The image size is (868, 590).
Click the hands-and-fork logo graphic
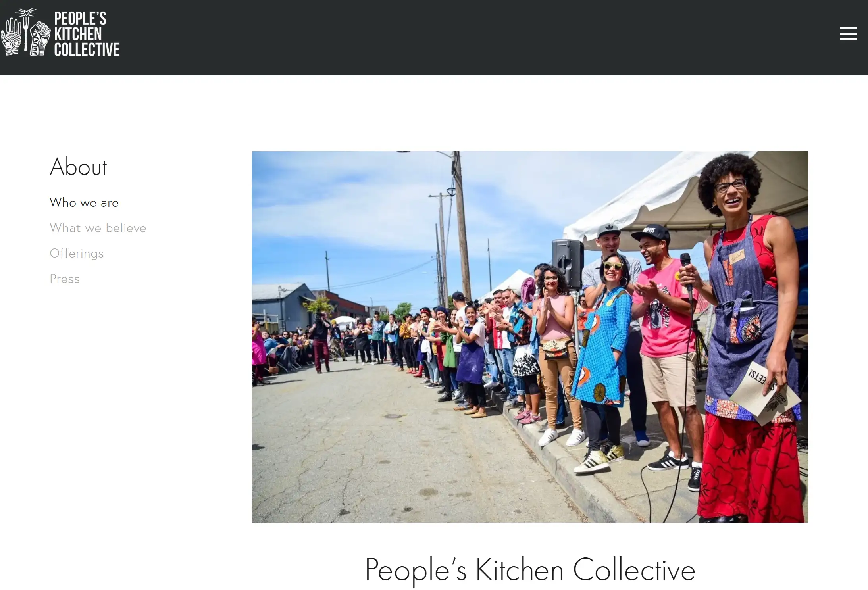click(x=26, y=32)
